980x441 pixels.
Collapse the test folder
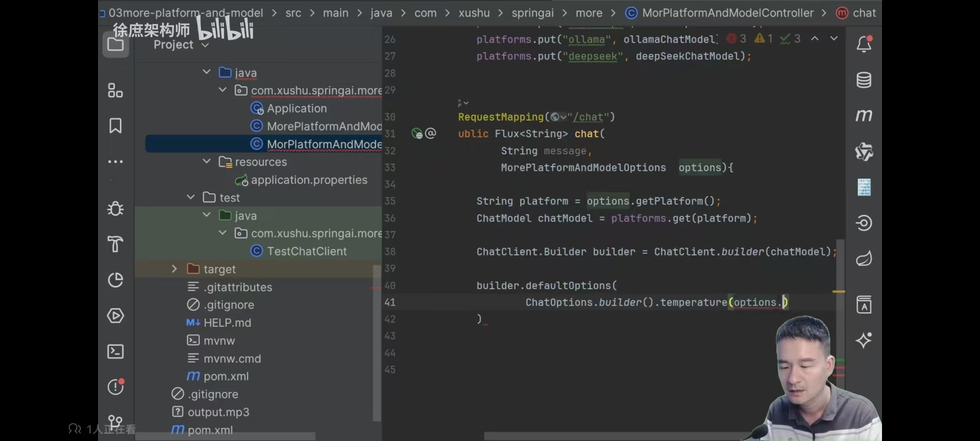pos(190,197)
